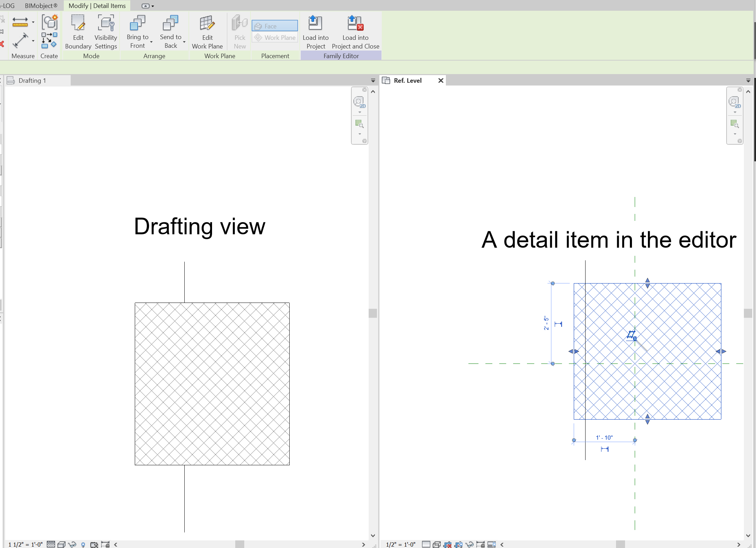The image size is (756, 548).
Task: Open the Drafting view scale 1 1/2" = 1'-0"
Action: click(x=25, y=545)
